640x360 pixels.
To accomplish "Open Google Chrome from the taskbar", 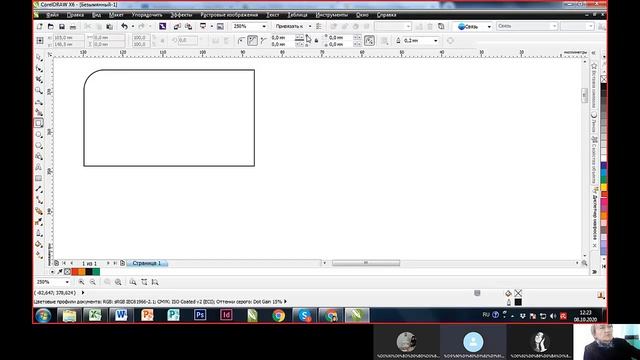I will [279, 316].
